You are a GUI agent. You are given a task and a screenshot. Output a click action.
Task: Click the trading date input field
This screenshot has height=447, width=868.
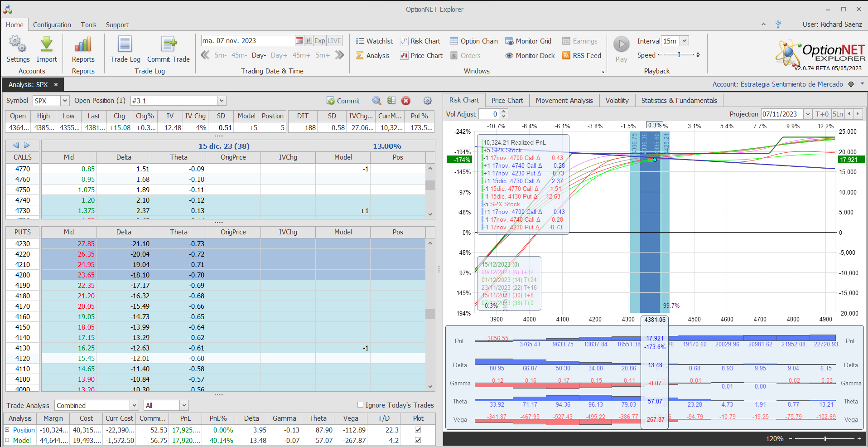[248, 40]
